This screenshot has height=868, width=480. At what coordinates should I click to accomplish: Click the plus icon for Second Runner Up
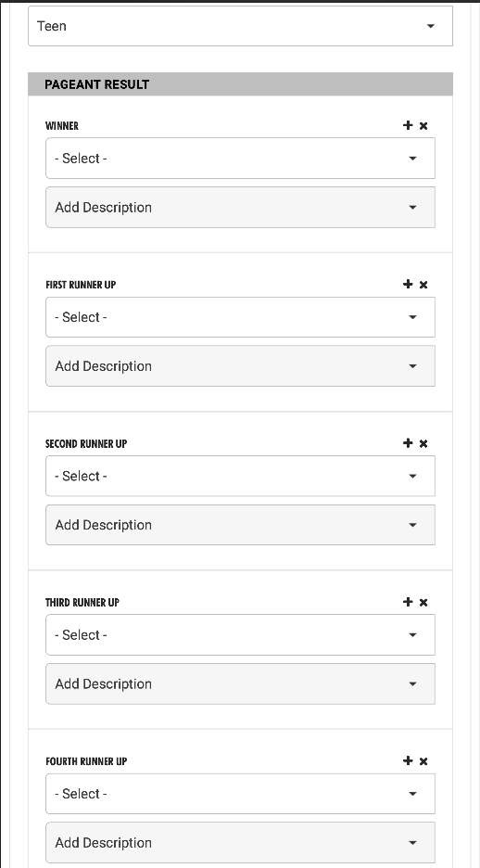click(x=408, y=443)
